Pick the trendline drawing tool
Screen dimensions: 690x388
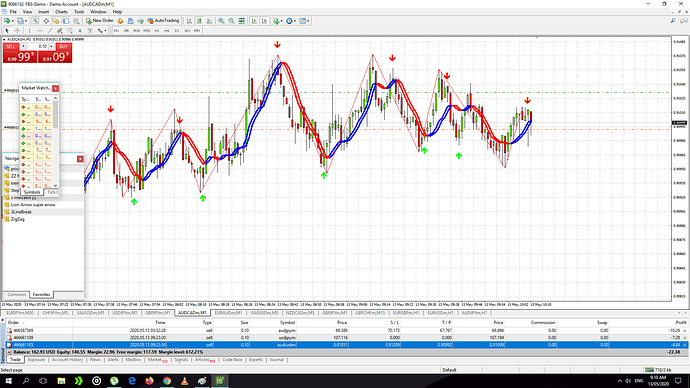[x=50, y=31]
